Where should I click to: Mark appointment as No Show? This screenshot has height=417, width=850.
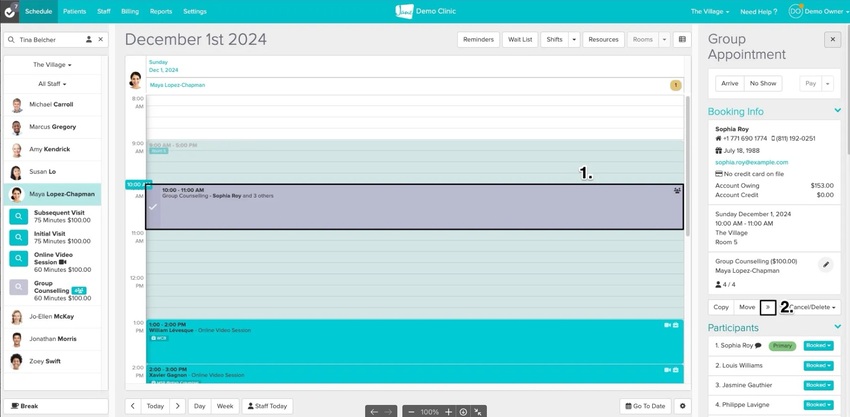[x=763, y=84]
